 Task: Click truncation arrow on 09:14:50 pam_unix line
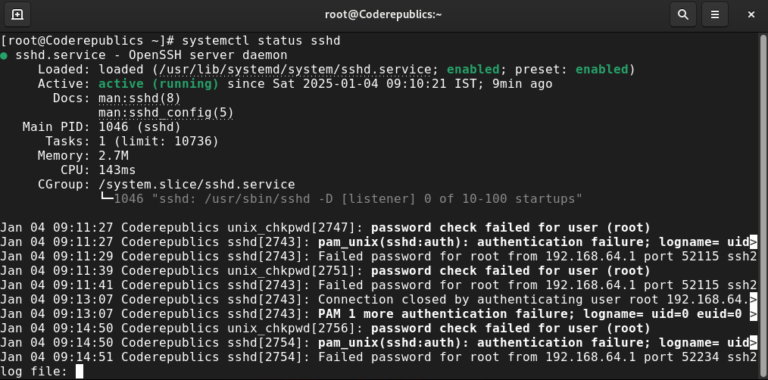[x=753, y=343]
